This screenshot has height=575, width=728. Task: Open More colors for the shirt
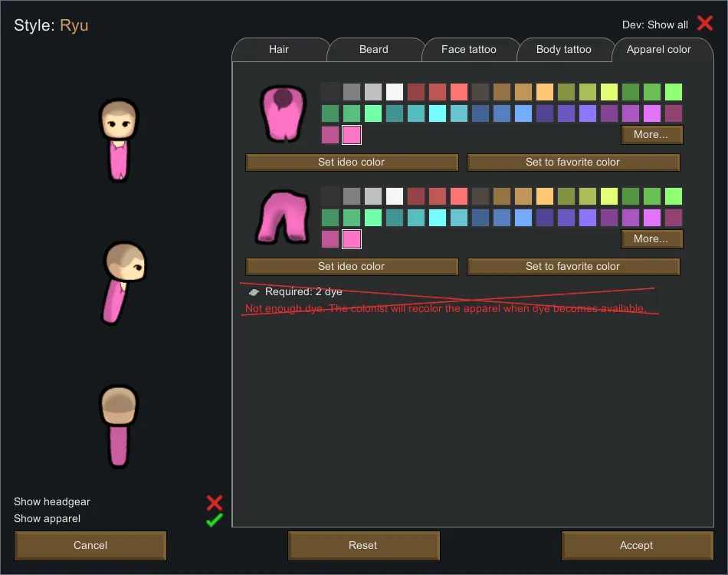pos(651,135)
